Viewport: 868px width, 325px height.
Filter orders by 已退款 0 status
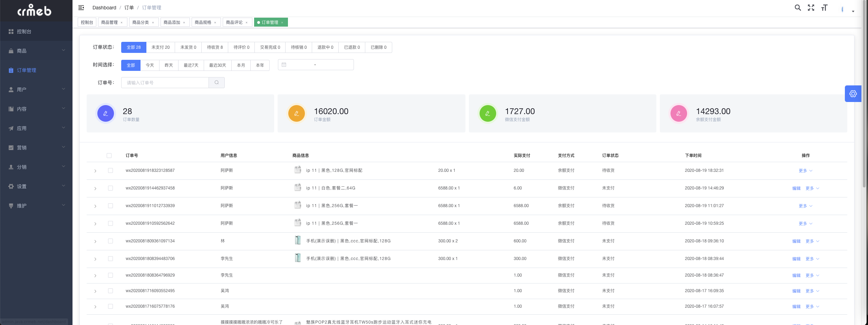pos(352,47)
